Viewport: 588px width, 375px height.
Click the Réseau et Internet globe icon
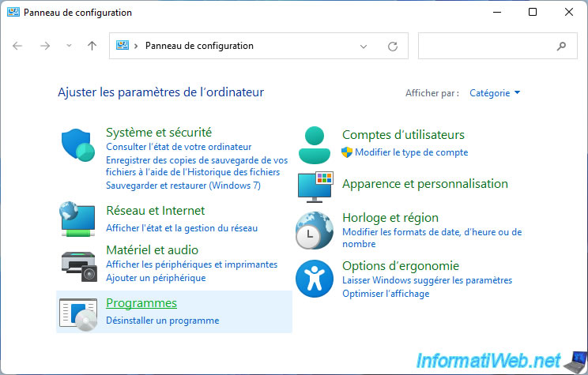(78, 219)
